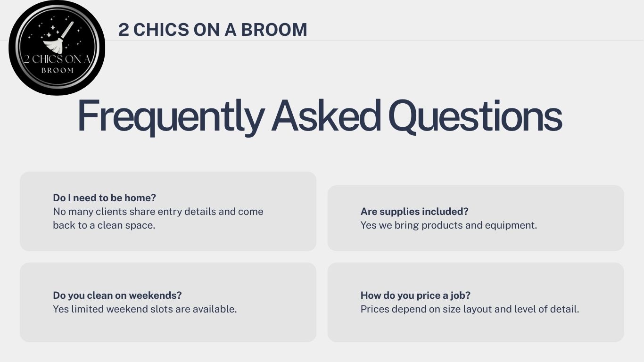Viewport: 644px width, 362px height.
Task: Click the small "BROOM" text inside the logo
Action: coord(58,71)
